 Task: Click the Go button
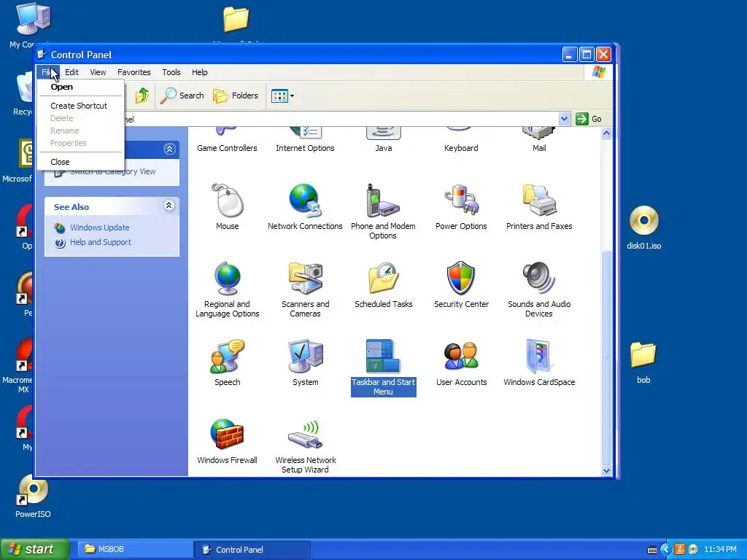point(589,119)
